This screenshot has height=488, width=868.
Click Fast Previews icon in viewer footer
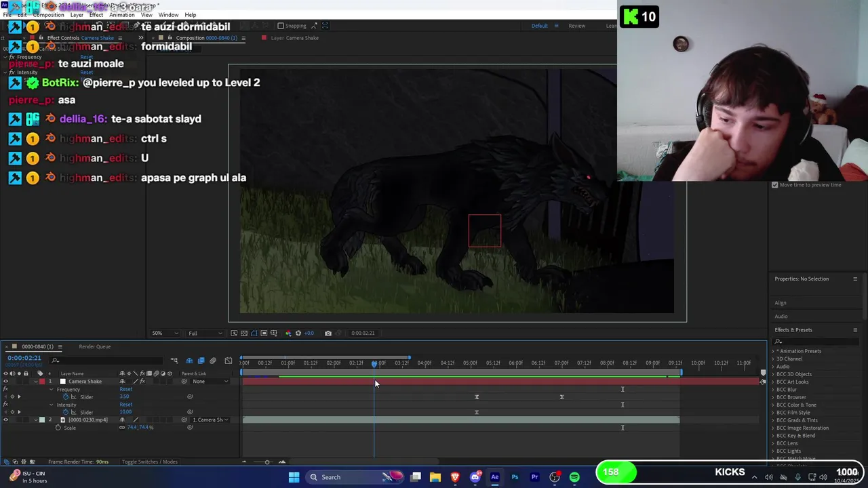tap(234, 333)
